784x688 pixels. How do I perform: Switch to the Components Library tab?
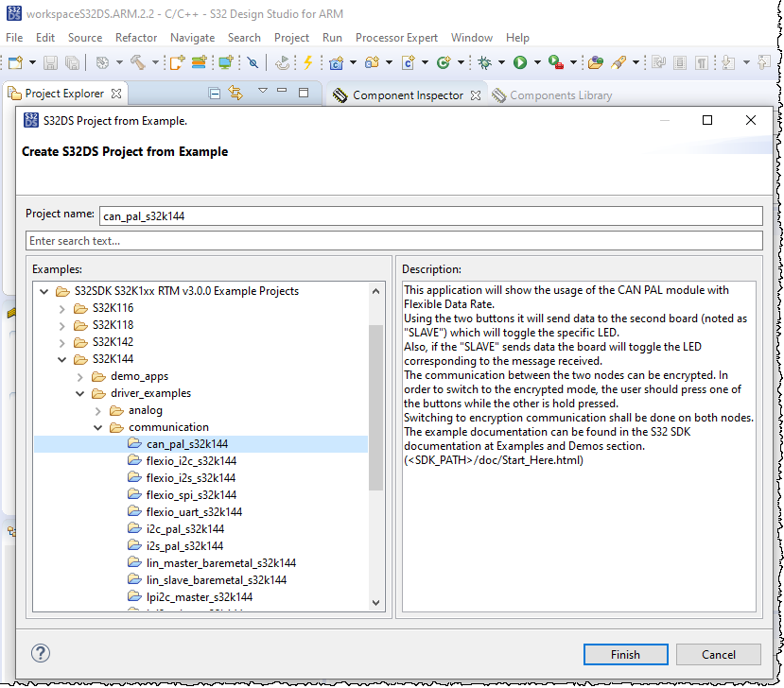(551, 95)
